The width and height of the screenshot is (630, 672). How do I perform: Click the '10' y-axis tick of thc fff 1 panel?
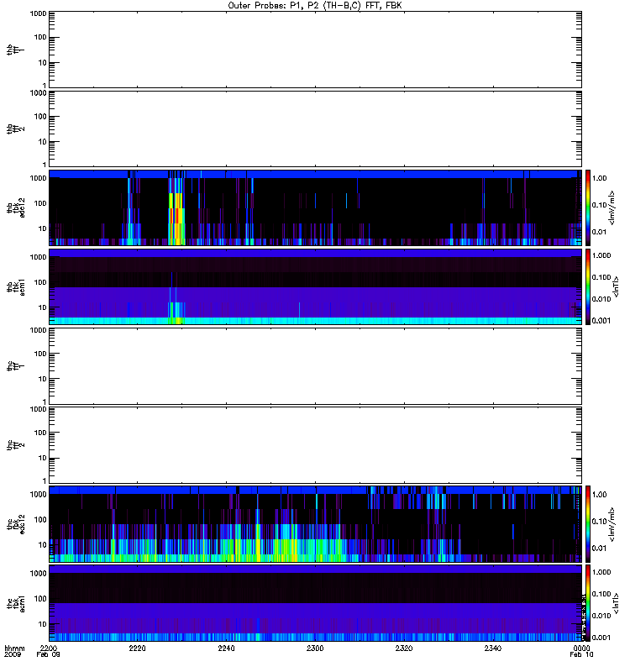43,379
